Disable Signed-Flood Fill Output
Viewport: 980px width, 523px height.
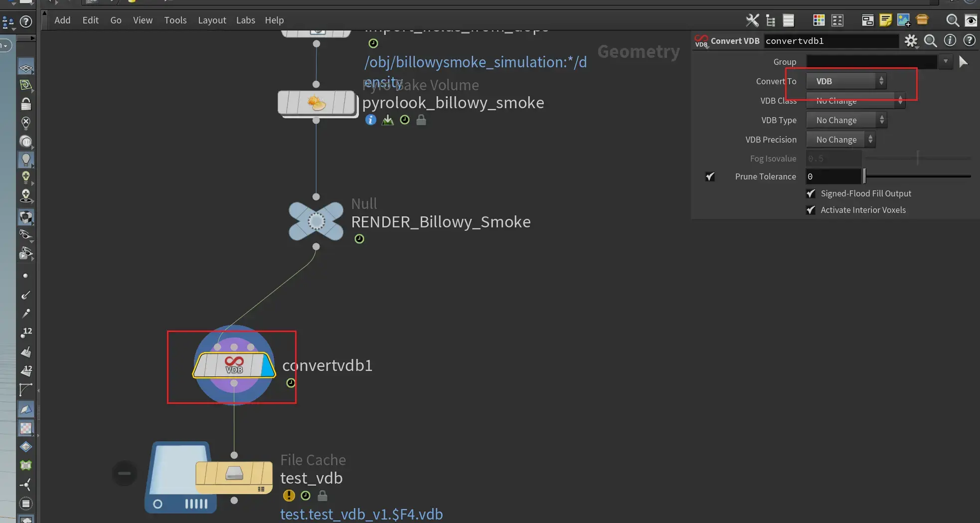(811, 193)
